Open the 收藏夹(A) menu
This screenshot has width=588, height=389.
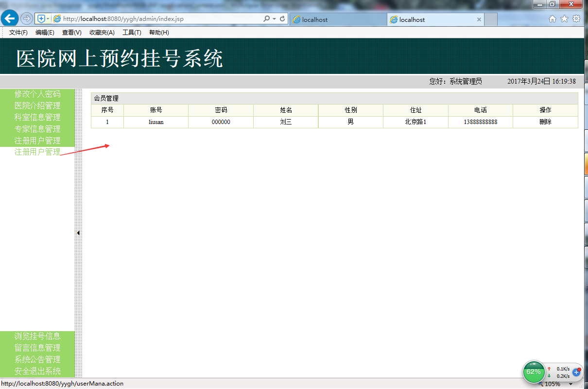102,33
